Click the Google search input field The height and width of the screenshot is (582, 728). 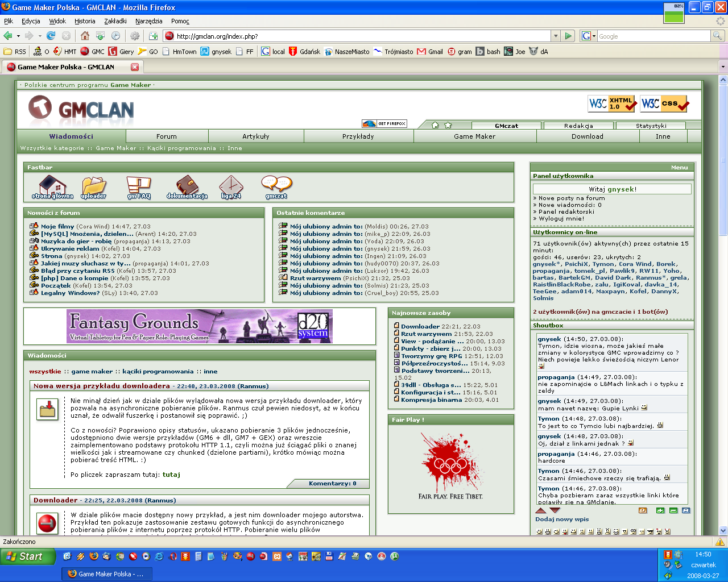tap(653, 36)
